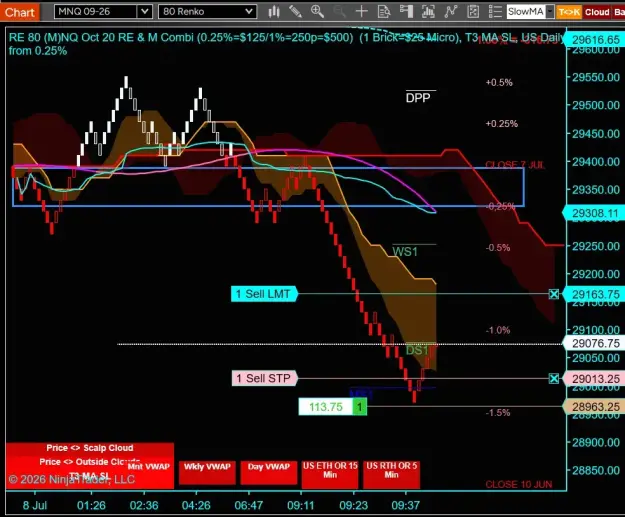Open the Indicators bar-chart icon

428,12
